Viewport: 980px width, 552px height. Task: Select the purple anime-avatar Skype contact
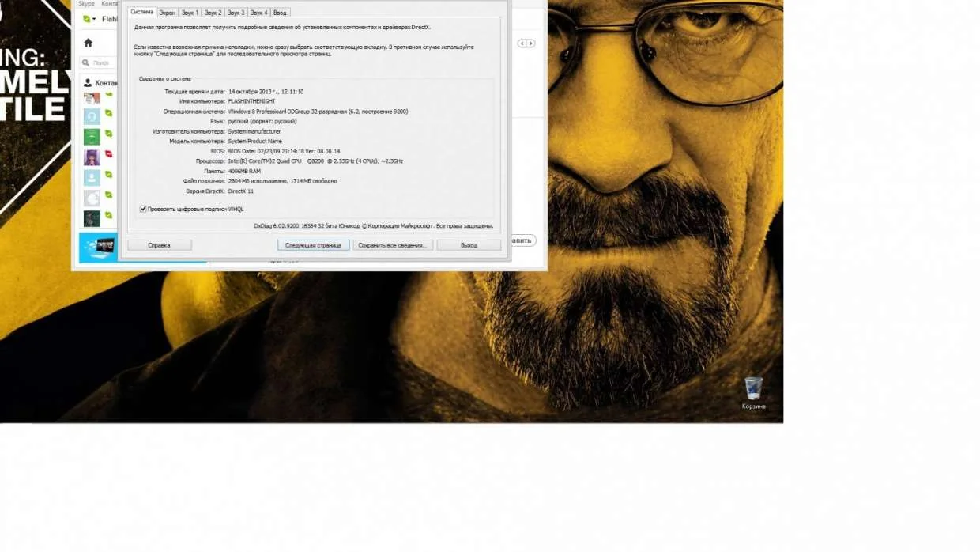(x=92, y=157)
